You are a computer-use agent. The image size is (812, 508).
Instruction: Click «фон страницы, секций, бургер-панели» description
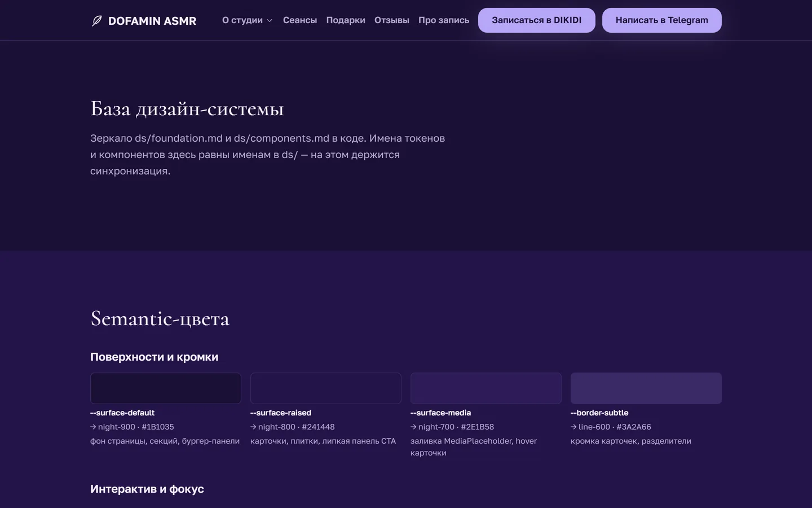click(x=165, y=441)
